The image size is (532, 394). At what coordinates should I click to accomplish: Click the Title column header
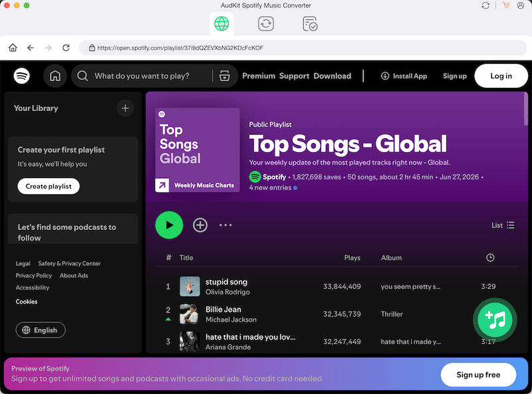tap(186, 258)
